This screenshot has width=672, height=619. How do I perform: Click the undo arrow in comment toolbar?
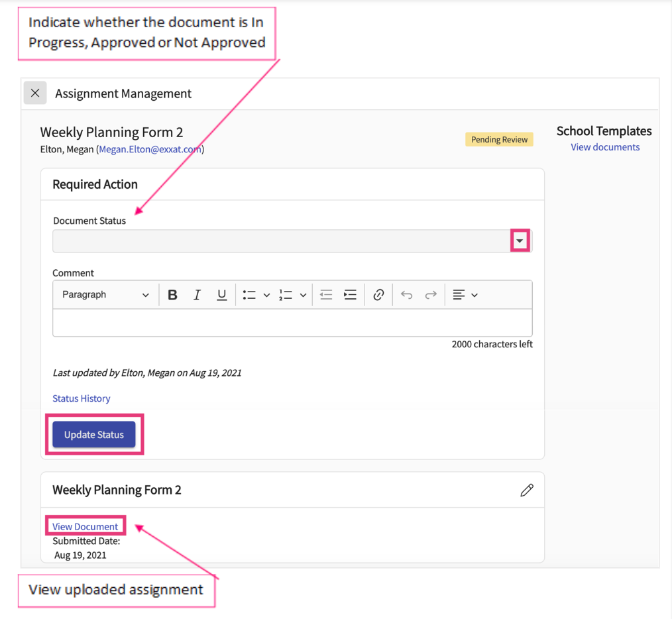tap(406, 295)
